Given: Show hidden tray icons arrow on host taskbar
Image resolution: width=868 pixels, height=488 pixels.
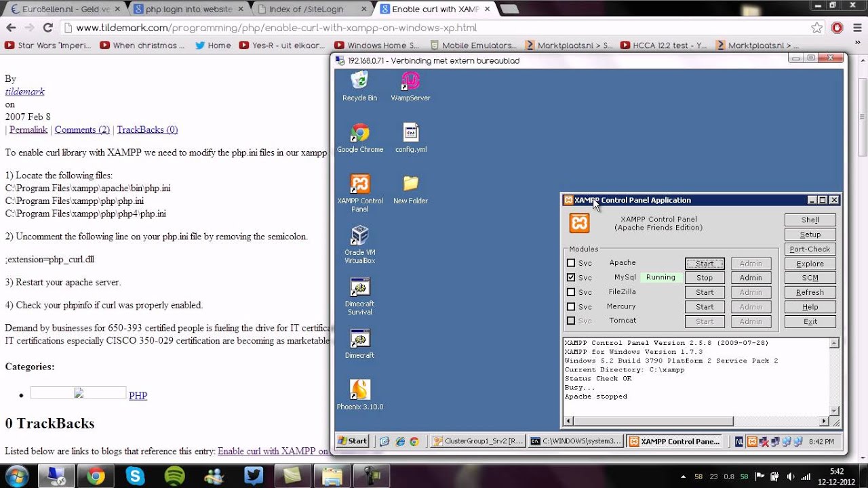Looking at the screenshot, I should [x=683, y=476].
